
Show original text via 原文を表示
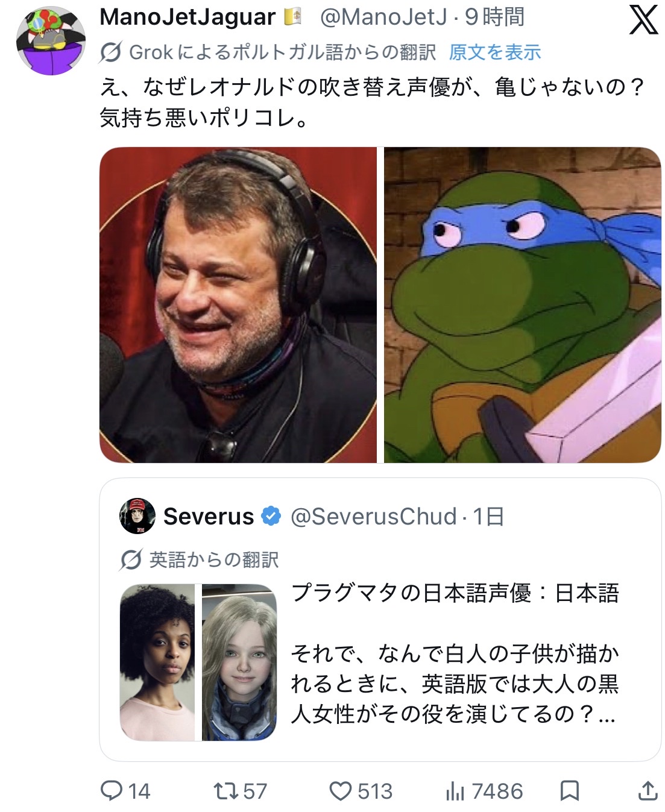click(495, 52)
